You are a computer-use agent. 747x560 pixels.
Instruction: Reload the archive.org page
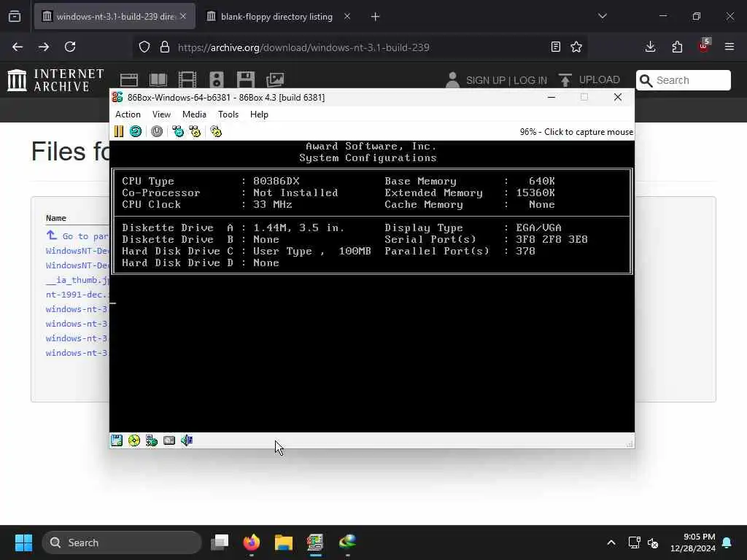pos(70,47)
